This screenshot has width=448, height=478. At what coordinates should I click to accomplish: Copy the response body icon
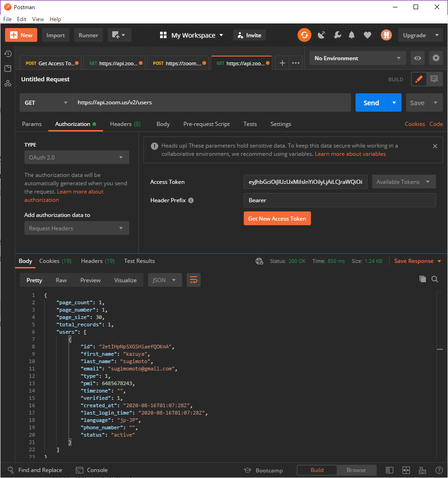[x=422, y=279]
